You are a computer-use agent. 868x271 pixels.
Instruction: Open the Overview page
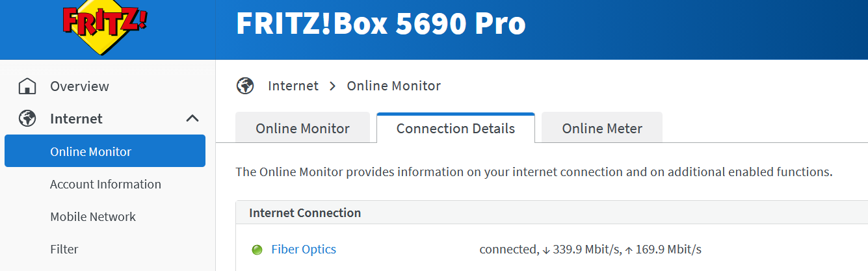(79, 86)
